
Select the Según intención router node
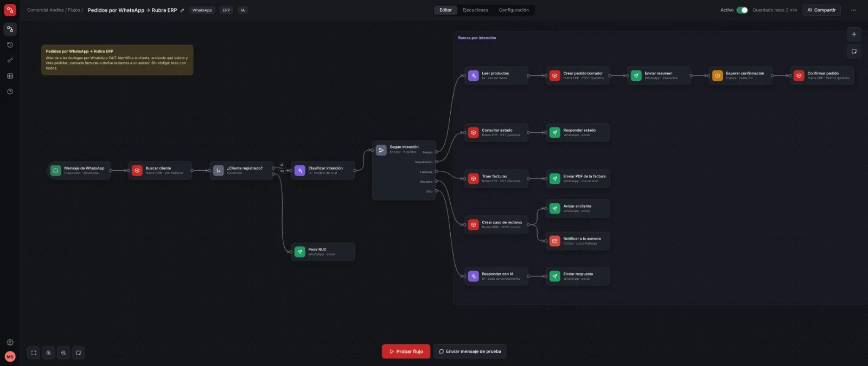click(404, 170)
